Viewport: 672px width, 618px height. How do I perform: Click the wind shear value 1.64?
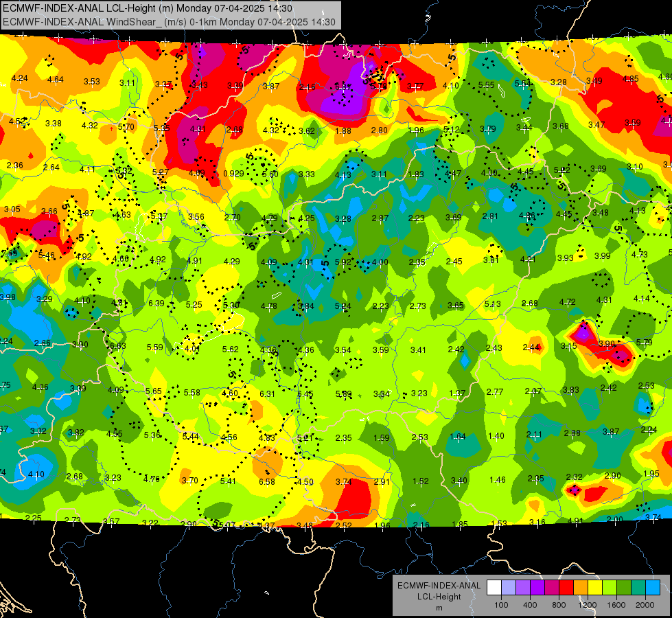click(x=458, y=437)
